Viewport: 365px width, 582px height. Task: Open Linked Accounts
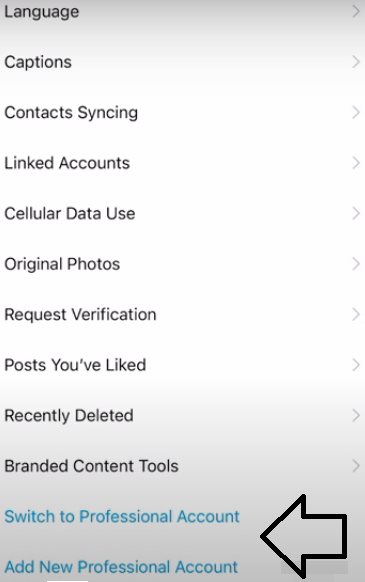[x=182, y=163]
